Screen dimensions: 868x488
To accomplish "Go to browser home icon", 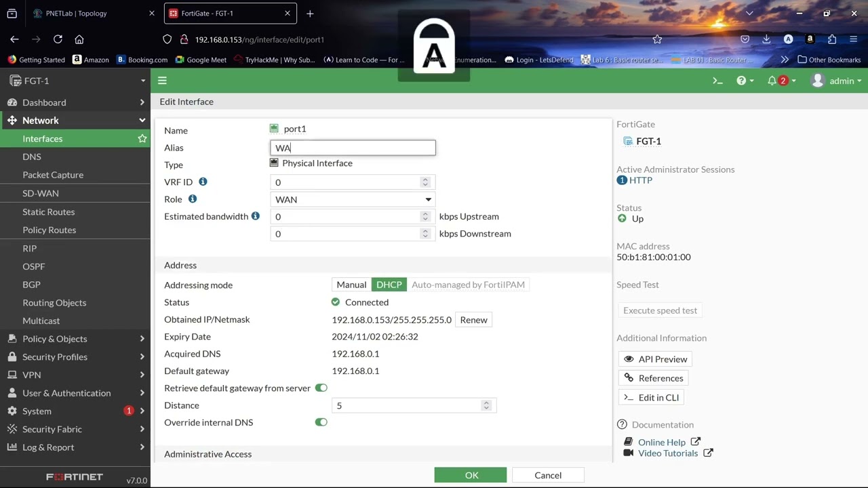I will [79, 39].
